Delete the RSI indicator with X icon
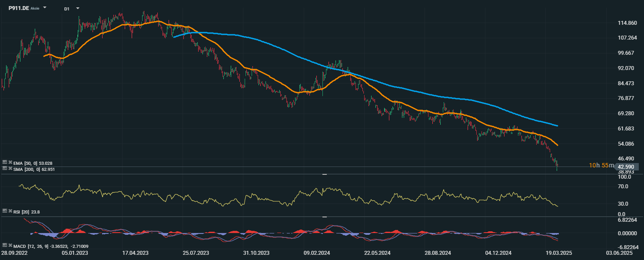Image resolution: width=644 pixels, height=260 pixels. pos(10,211)
